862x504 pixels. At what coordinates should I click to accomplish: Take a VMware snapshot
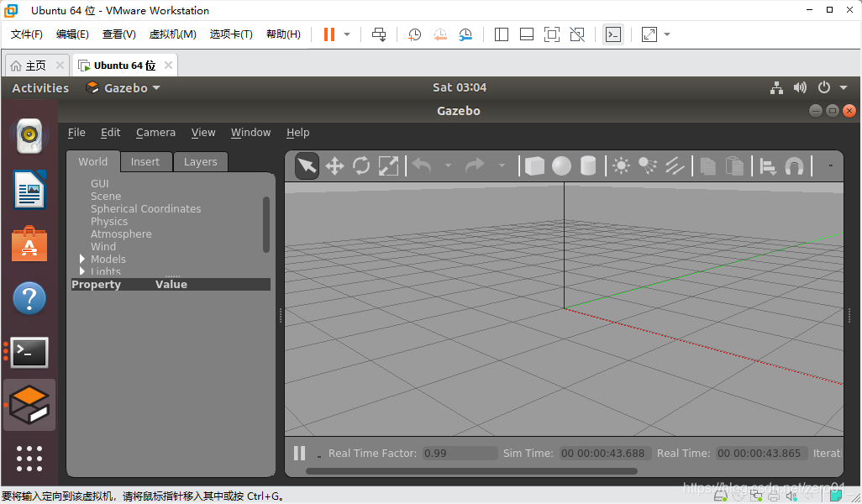click(414, 34)
